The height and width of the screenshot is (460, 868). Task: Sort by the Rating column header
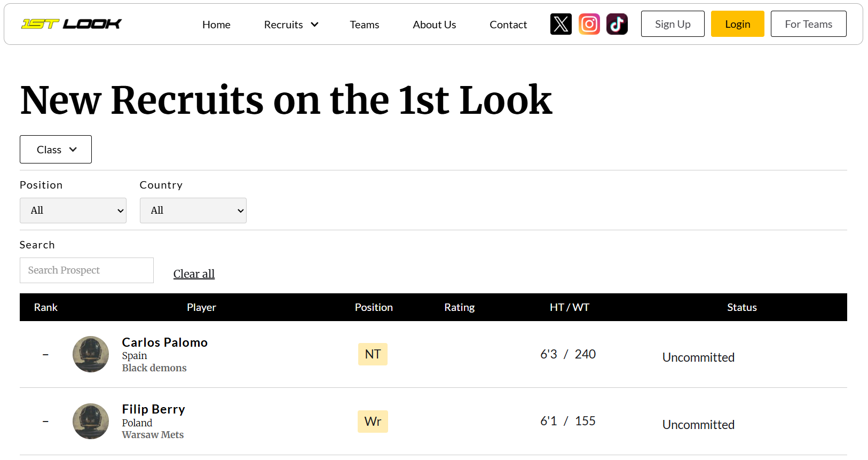(459, 307)
